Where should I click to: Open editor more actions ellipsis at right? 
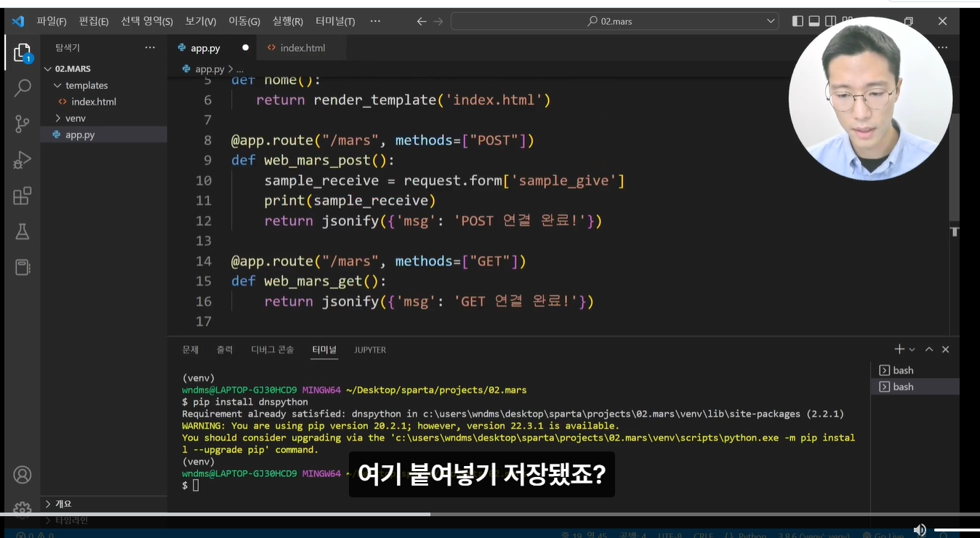[x=943, y=47]
